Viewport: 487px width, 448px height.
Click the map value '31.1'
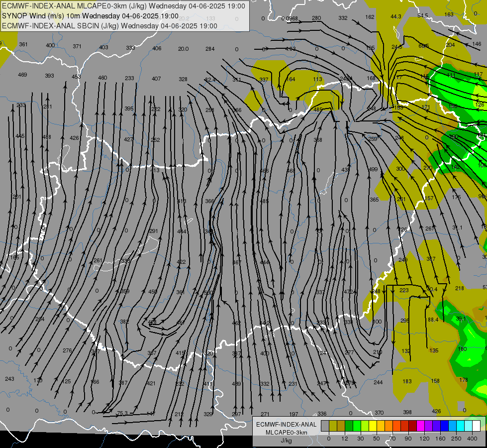click(457, 227)
